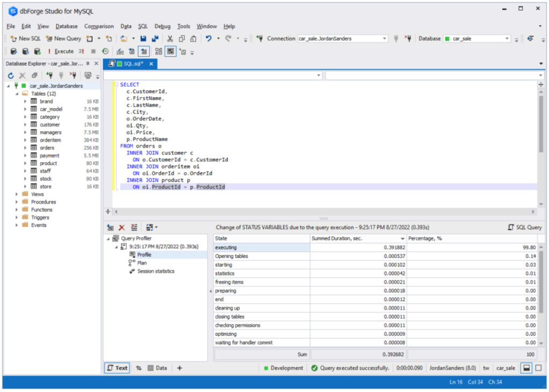Click Query executed successfully in the status bar
The height and width of the screenshot is (392, 549).
coord(354,368)
